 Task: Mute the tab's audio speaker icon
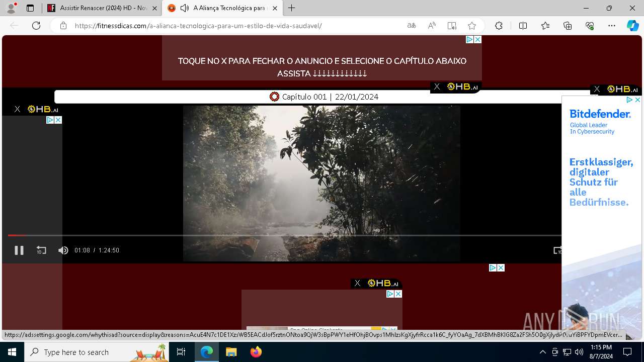185,8
